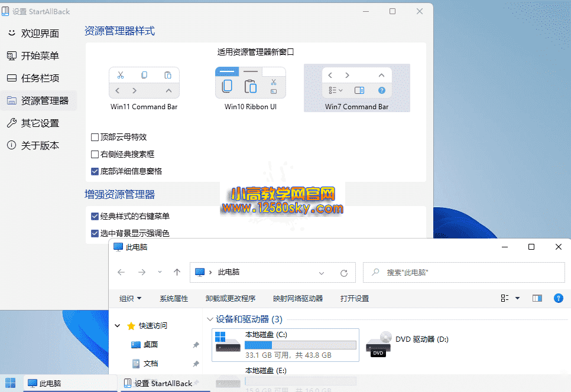
Task: Open 文档 in the navigation pane
Action: [x=145, y=363]
